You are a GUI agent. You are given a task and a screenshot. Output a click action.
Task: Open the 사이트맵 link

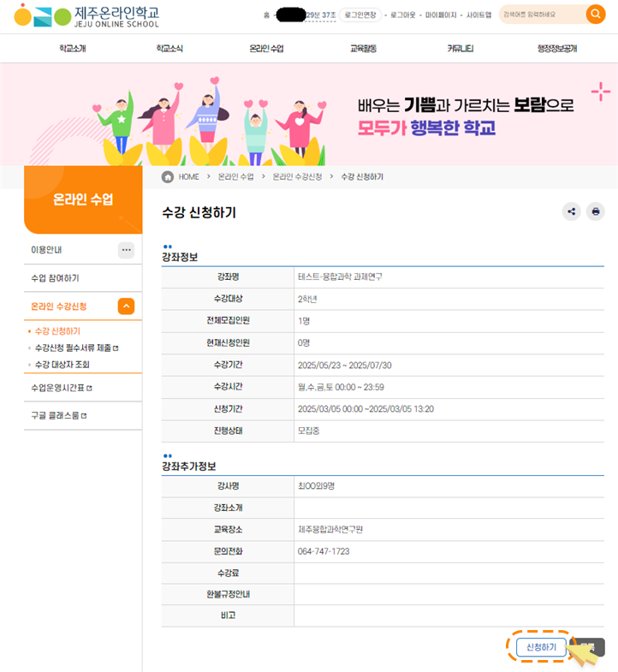[478, 15]
